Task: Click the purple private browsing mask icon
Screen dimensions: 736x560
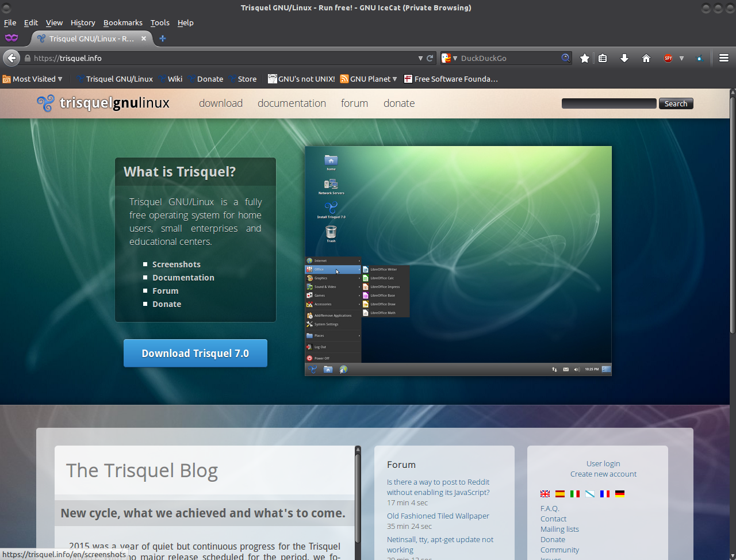Action: click(x=11, y=38)
